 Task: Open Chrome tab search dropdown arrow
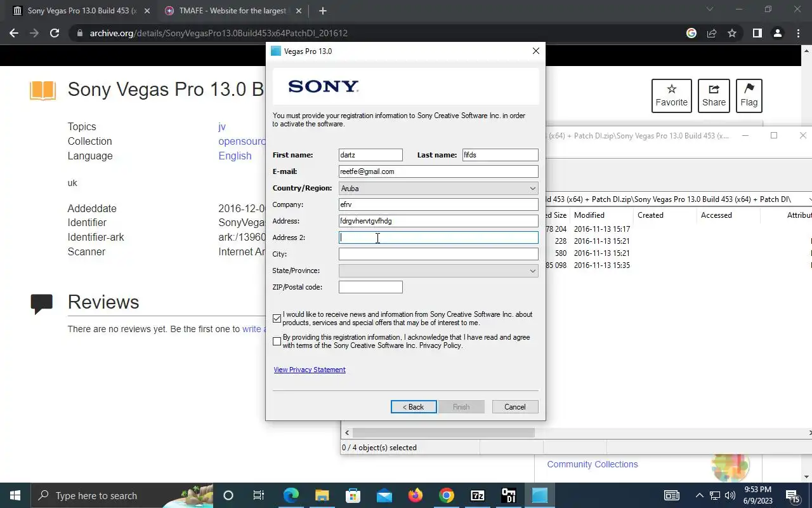(x=710, y=10)
